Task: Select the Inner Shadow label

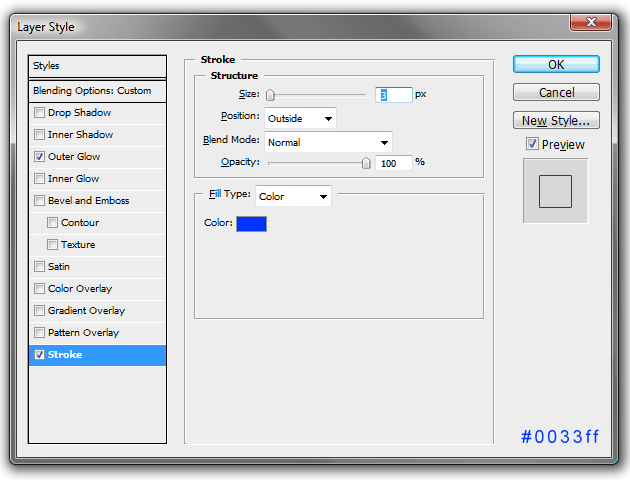Action: (80, 135)
